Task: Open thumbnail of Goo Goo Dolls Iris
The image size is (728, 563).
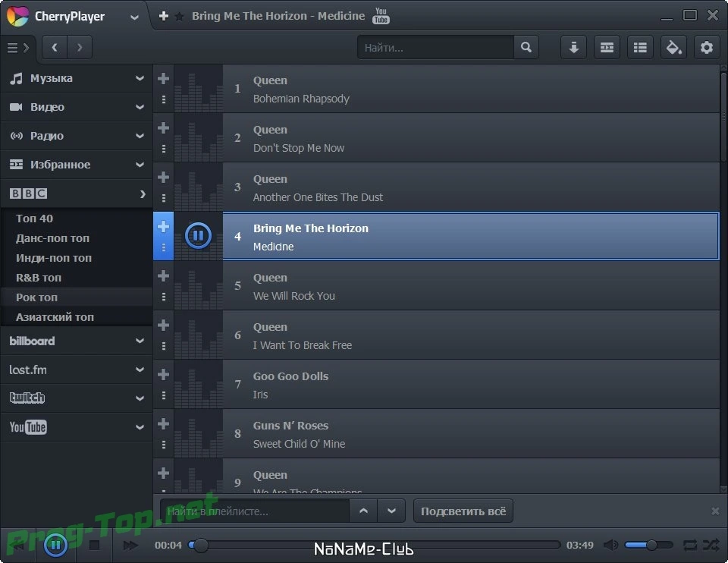Action: [x=198, y=384]
